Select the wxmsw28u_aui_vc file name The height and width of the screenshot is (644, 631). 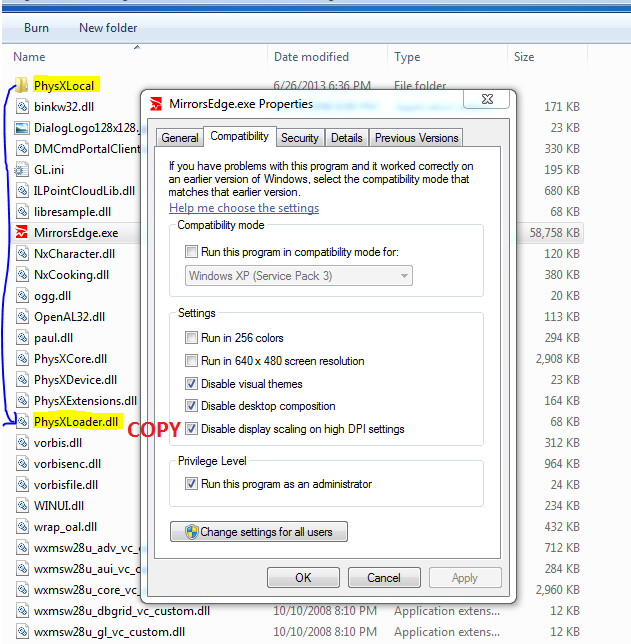tap(87, 568)
